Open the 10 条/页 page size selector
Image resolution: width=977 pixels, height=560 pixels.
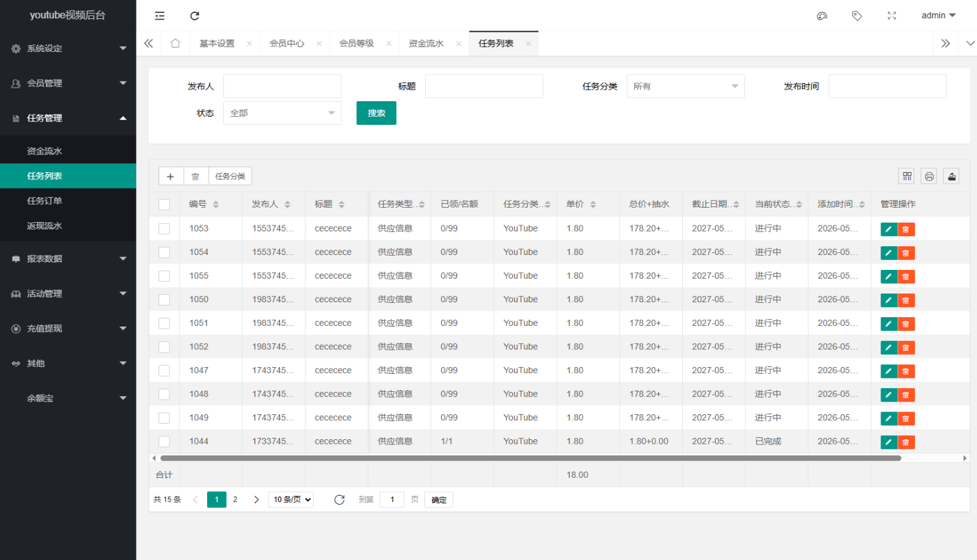(x=291, y=499)
